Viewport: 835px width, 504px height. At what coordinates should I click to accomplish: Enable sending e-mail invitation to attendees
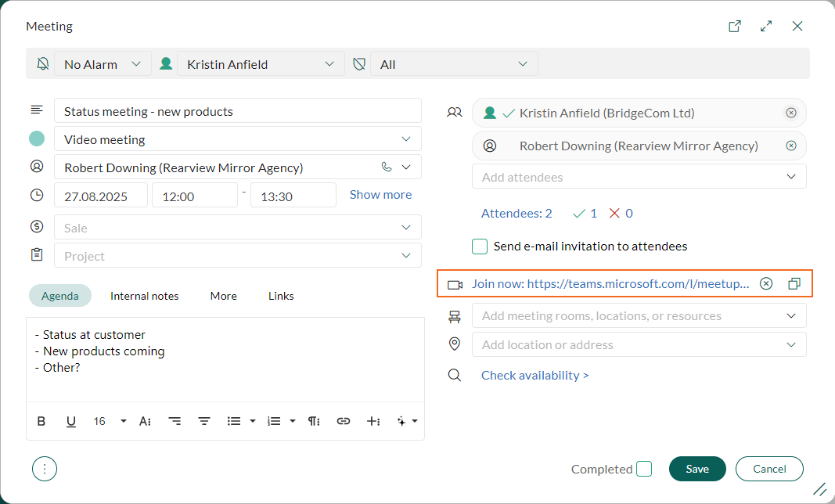coord(480,246)
